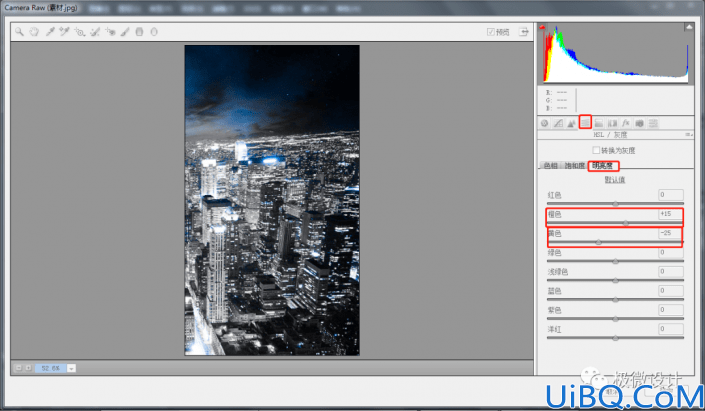
Task: Switch to the 色相 hue tab
Action: click(x=551, y=165)
